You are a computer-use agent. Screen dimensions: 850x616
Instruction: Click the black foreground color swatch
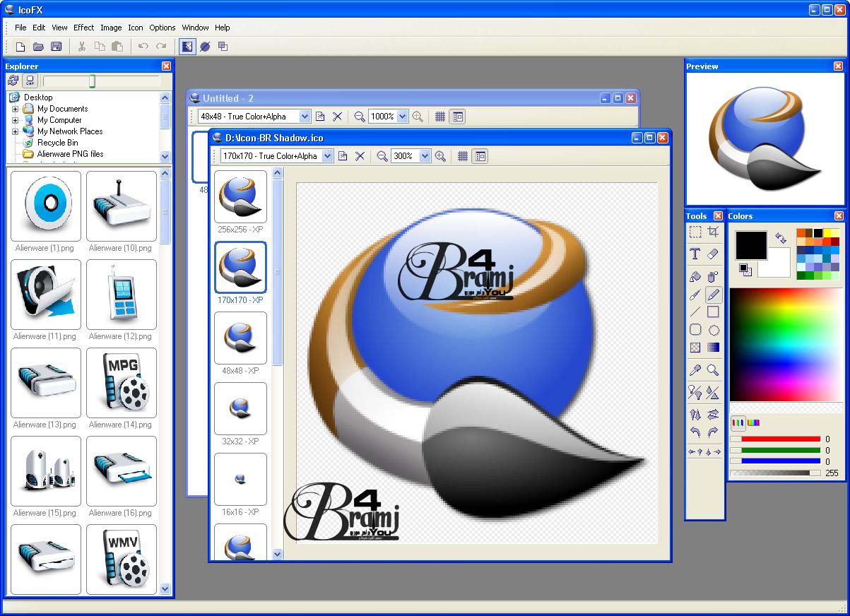point(751,246)
